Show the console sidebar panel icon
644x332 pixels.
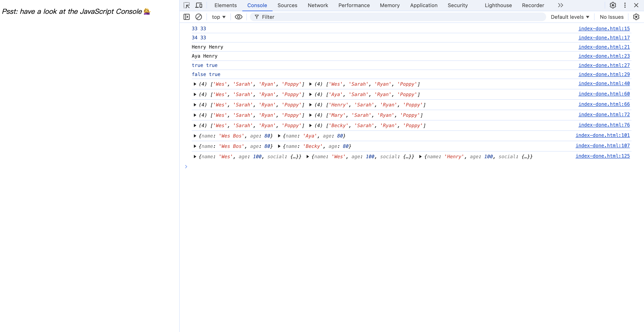(187, 17)
